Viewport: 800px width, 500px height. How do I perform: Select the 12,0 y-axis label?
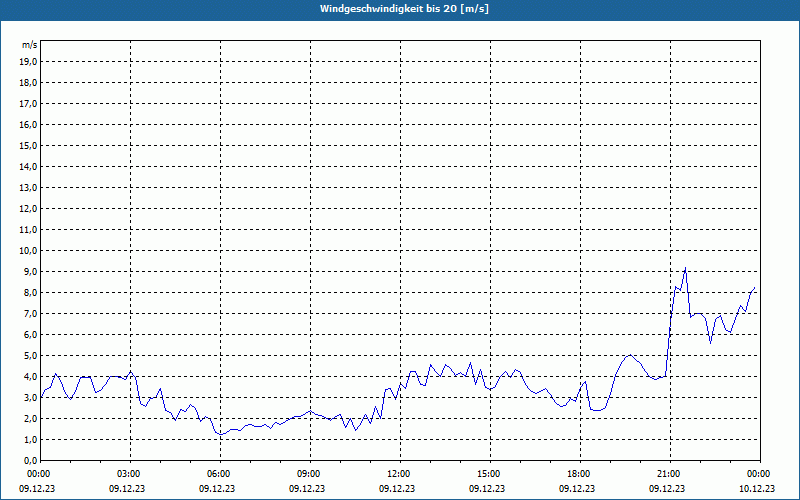tap(28, 209)
